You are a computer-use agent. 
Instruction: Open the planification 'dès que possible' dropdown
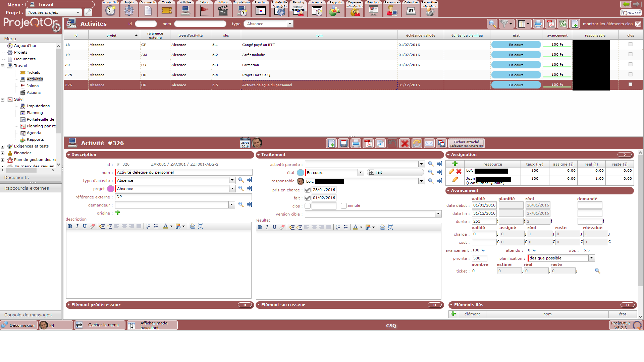pyautogui.click(x=592, y=258)
